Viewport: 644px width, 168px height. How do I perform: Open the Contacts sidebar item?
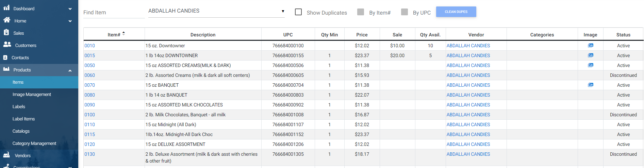pyautogui.click(x=39, y=57)
